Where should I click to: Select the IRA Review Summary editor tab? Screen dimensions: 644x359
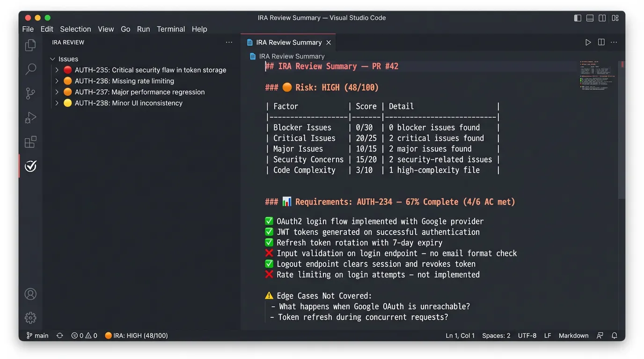[x=289, y=43]
